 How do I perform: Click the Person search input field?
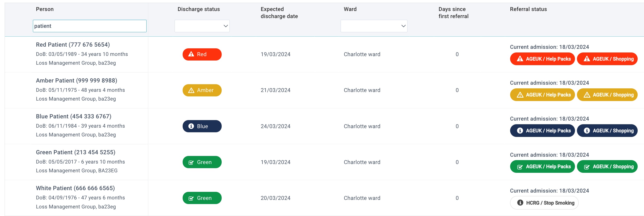[89, 26]
